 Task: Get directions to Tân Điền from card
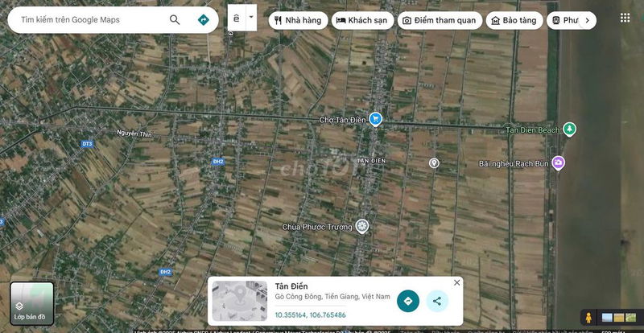pos(408,301)
